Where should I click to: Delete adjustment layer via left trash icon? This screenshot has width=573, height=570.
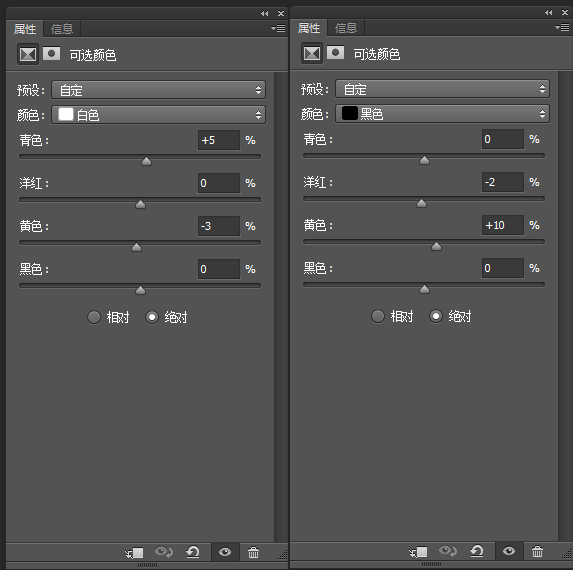pos(253,552)
